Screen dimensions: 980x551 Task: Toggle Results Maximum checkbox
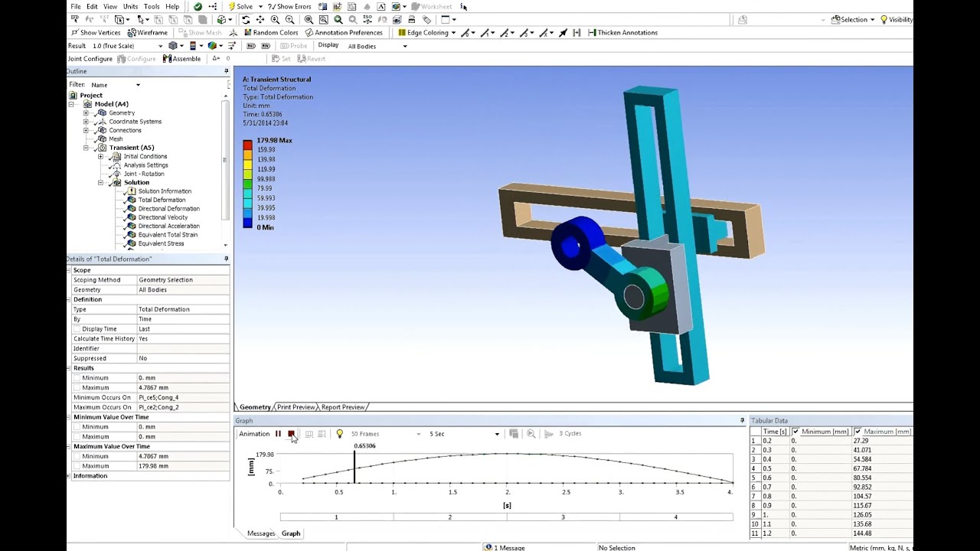pos(77,388)
